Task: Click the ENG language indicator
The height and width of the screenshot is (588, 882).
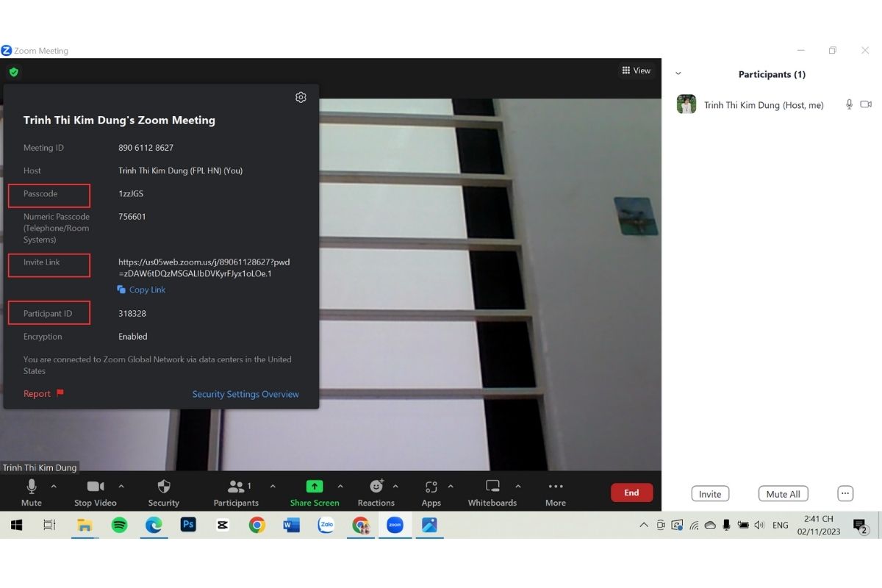Action: click(781, 525)
